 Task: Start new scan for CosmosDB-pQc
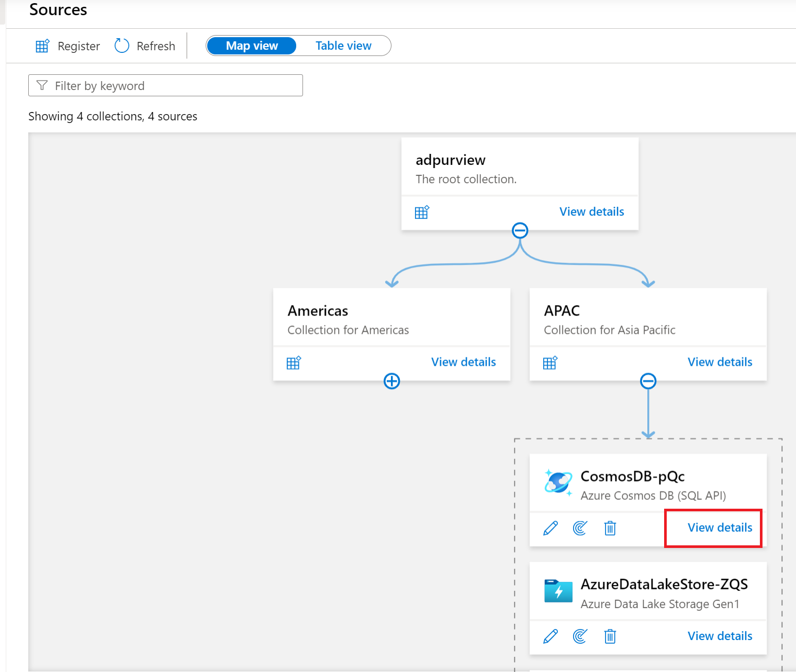(580, 528)
